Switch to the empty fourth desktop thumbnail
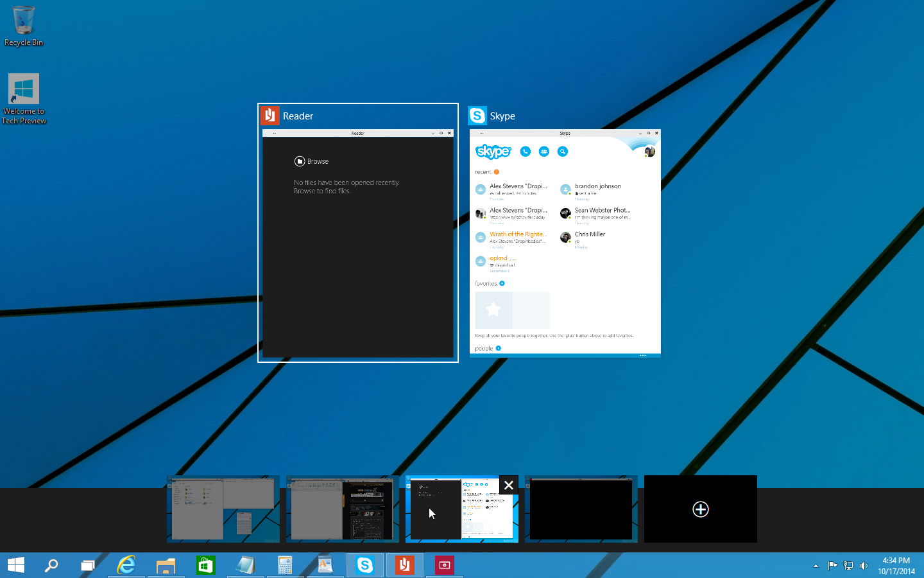The image size is (924, 578). click(x=581, y=509)
